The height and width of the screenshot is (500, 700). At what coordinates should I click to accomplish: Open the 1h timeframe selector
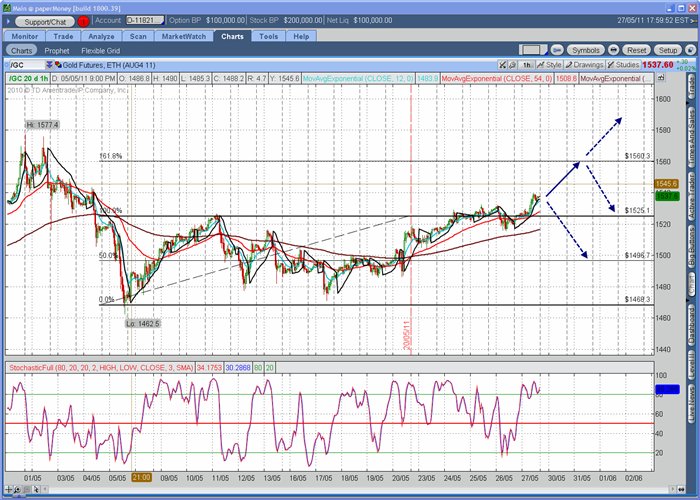point(527,65)
